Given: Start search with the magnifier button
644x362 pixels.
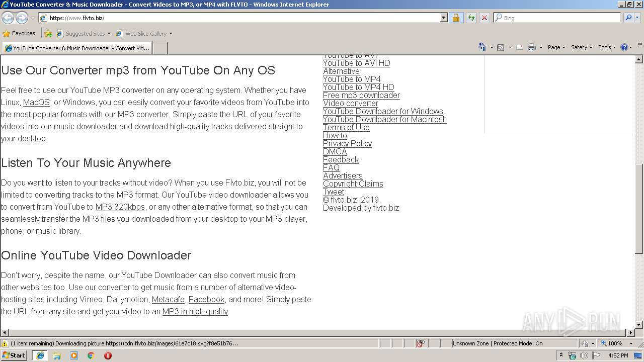Looking at the screenshot, I should [x=628, y=18].
